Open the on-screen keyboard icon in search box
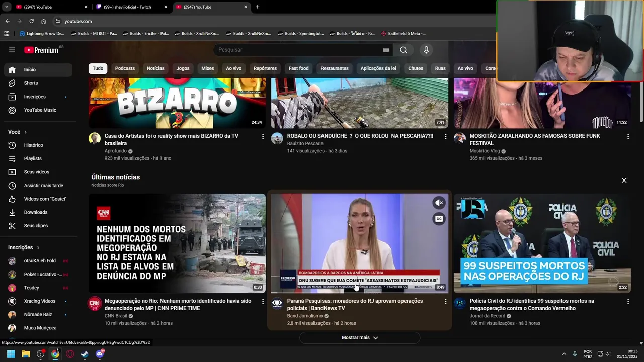Image resolution: width=644 pixels, height=362 pixels. pos(386,50)
